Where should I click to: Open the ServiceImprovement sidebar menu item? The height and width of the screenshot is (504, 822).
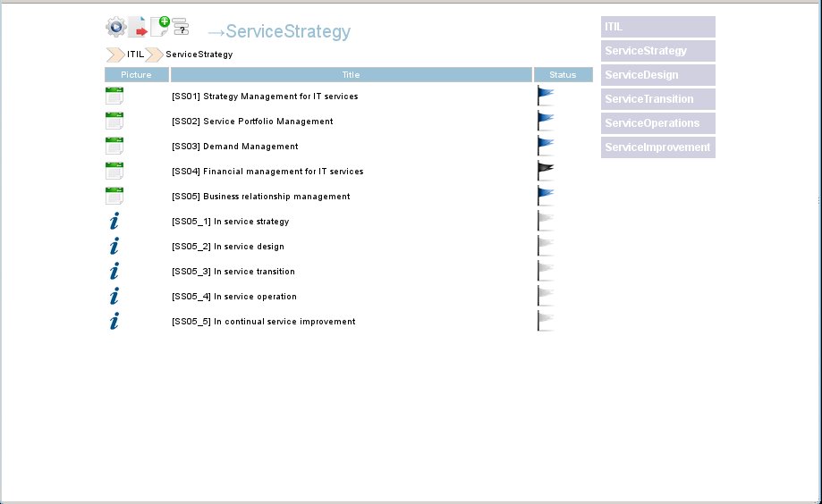click(x=658, y=147)
